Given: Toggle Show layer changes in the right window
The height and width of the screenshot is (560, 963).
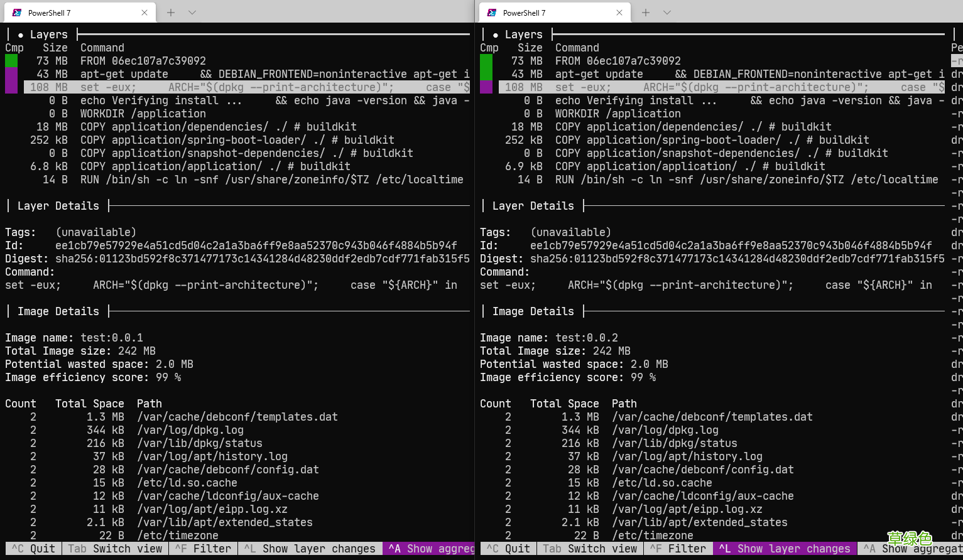Looking at the screenshot, I should [x=784, y=548].
